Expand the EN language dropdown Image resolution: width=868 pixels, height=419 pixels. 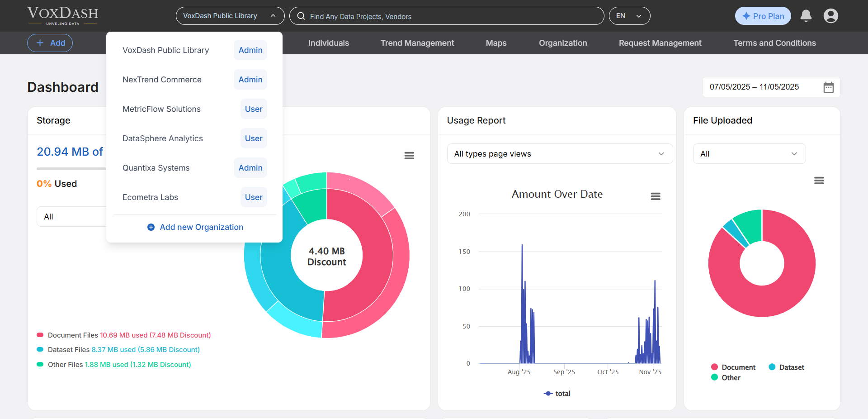[x=629, y=16]
